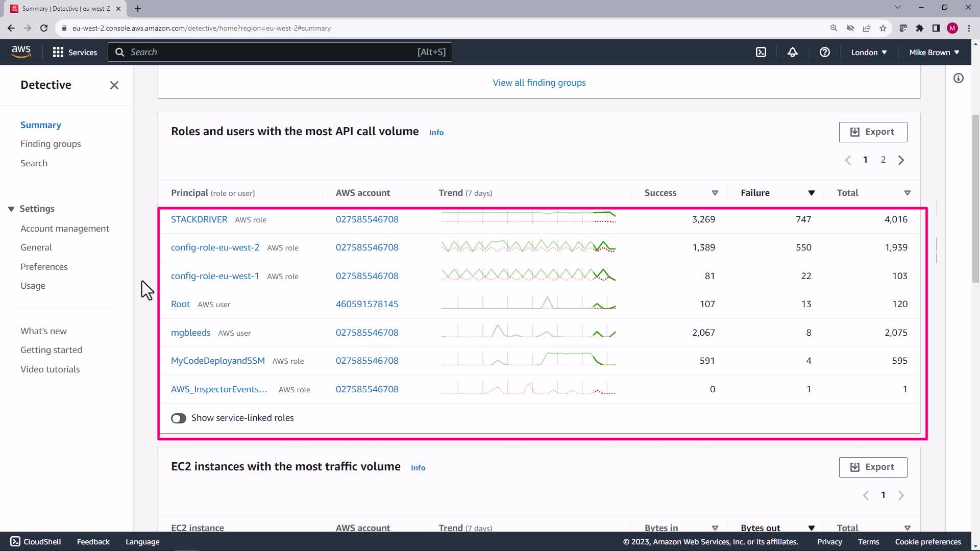Collapse the Settings section in sidebar
Viewport: 980px width, 551px height.
pos(11,209)
